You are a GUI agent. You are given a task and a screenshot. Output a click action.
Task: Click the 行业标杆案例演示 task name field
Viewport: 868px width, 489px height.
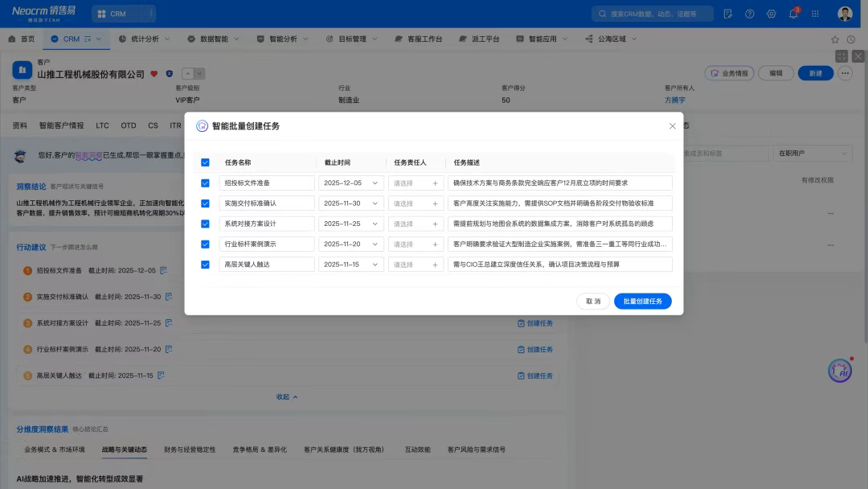point(266,244)
